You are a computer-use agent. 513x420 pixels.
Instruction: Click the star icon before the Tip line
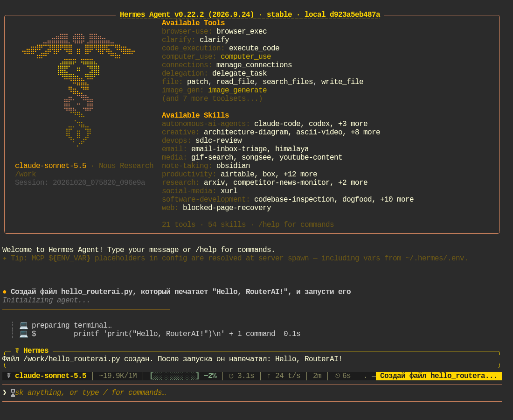[5, 258]
